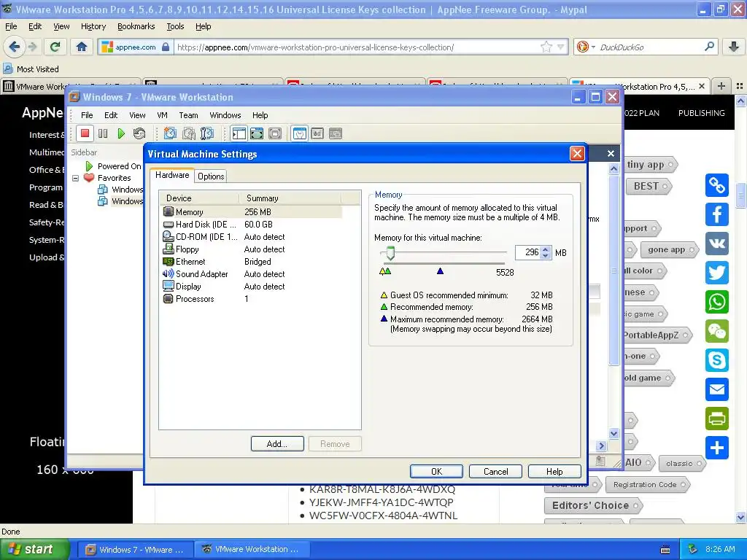Select the Display device row
The height and width of the screenshot is (560, 747).
pos(252,286)
